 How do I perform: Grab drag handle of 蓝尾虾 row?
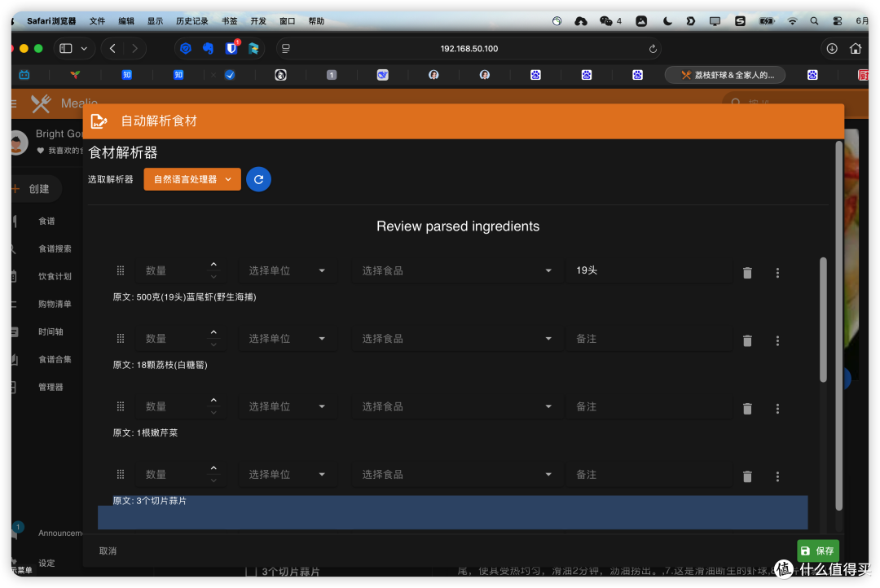pyautogui.click(x=120, y=270)
